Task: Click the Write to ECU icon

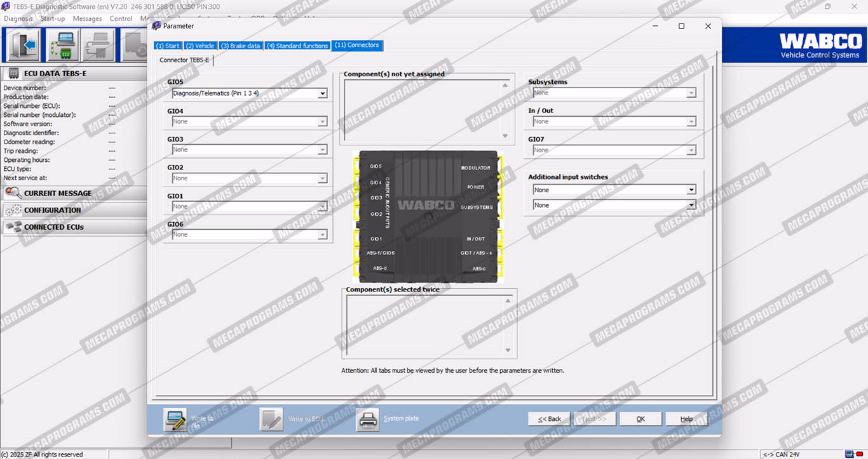Action: (x=271, y=420)
